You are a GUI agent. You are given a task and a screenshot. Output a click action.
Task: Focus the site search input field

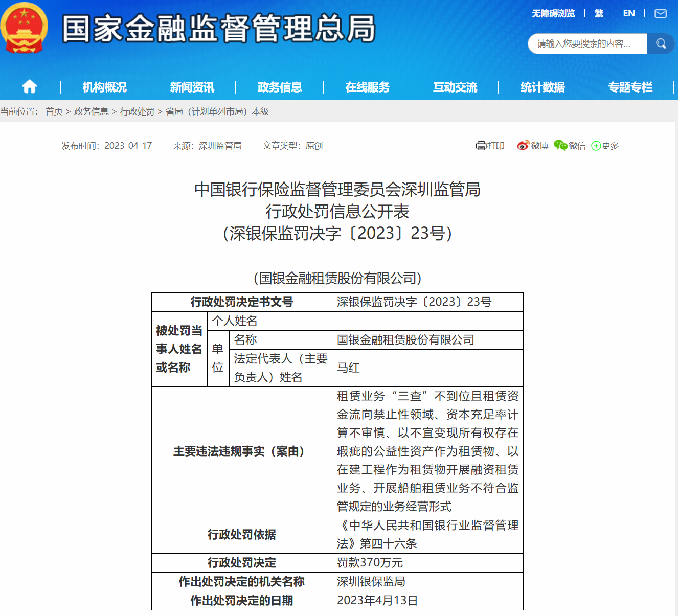point(587,43)
